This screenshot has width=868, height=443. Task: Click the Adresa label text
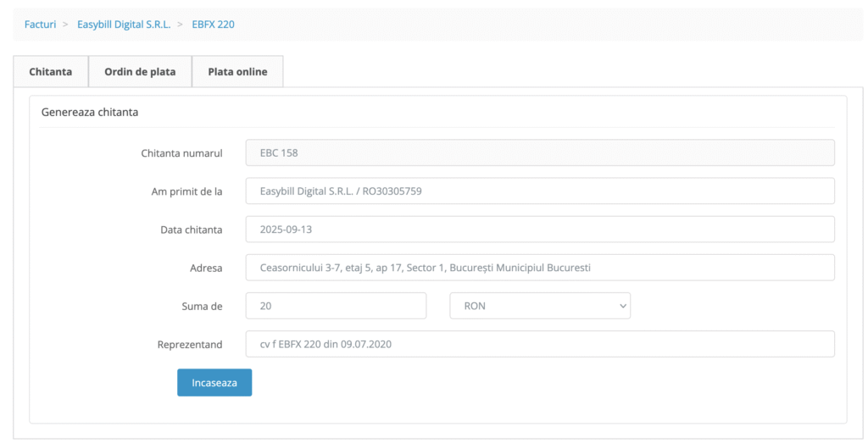pos(206,269)
